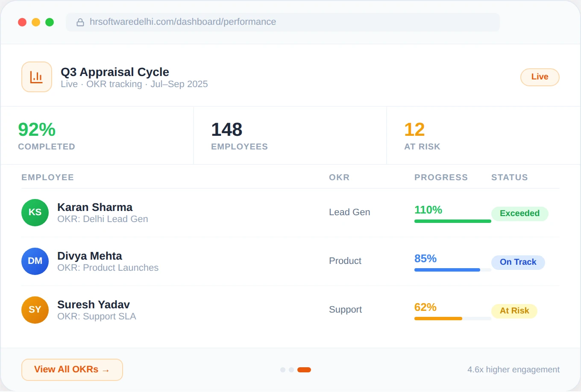581x392 pixels.
Task: Click the yellow traffic light button
Action: 36,22
